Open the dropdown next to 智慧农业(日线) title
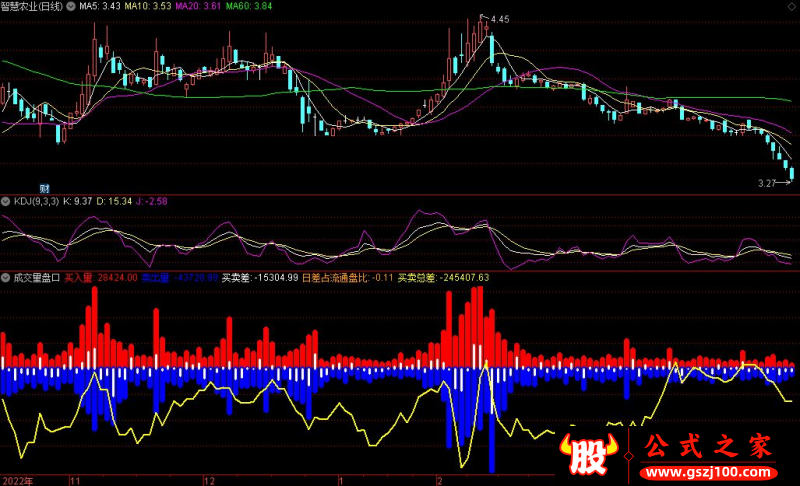 point(71,7)
